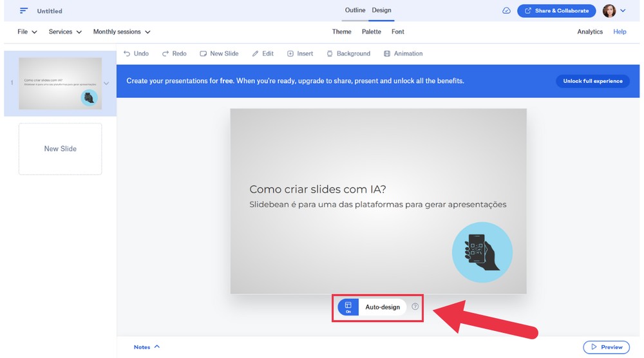
Task: Expand the Notes panel
Action: (147, 347)
